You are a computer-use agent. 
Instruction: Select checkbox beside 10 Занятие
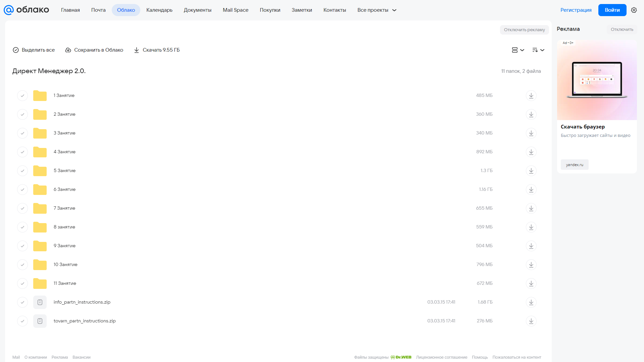(22, 265)
